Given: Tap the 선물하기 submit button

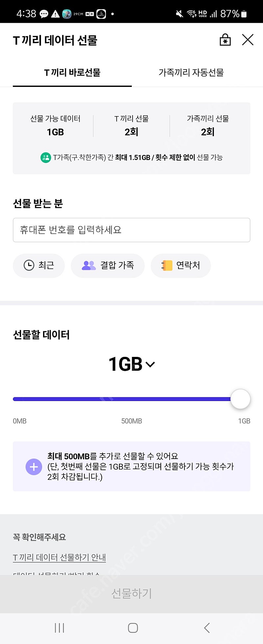Looking at the screenshot, I should [131, 594].
